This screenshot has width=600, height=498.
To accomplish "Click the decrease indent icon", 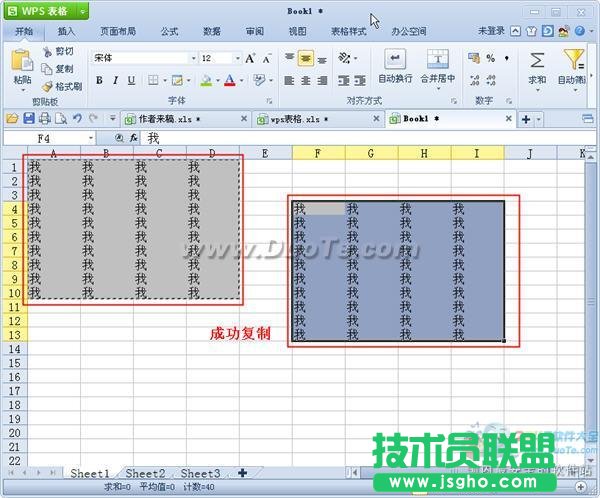I will pyautogui.click(x=344, y=80).
